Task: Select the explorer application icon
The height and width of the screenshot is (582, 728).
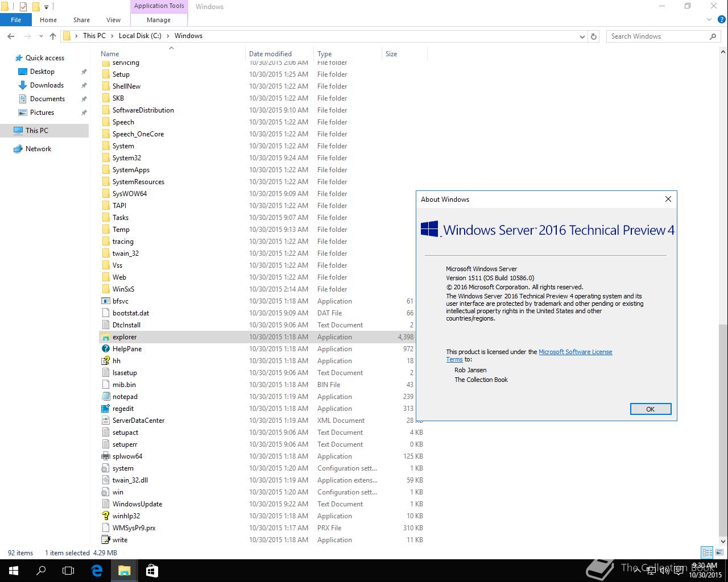Action: (105, 337)
